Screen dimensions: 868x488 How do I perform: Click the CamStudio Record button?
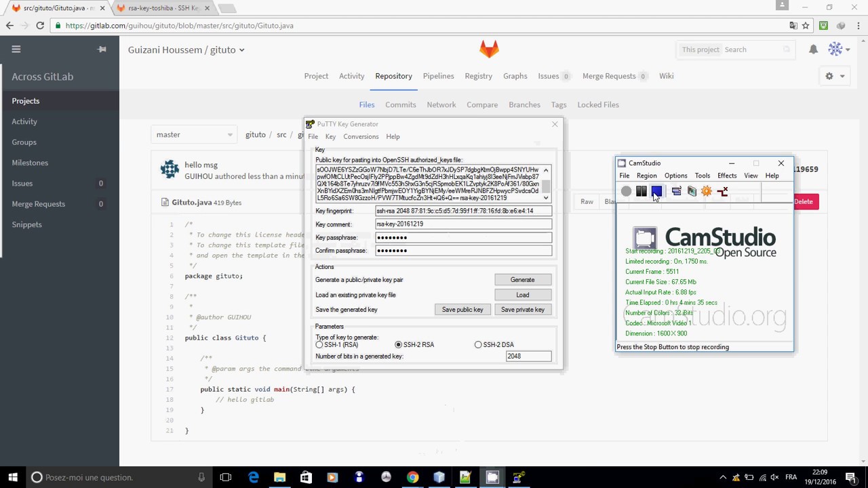point(626,192)
